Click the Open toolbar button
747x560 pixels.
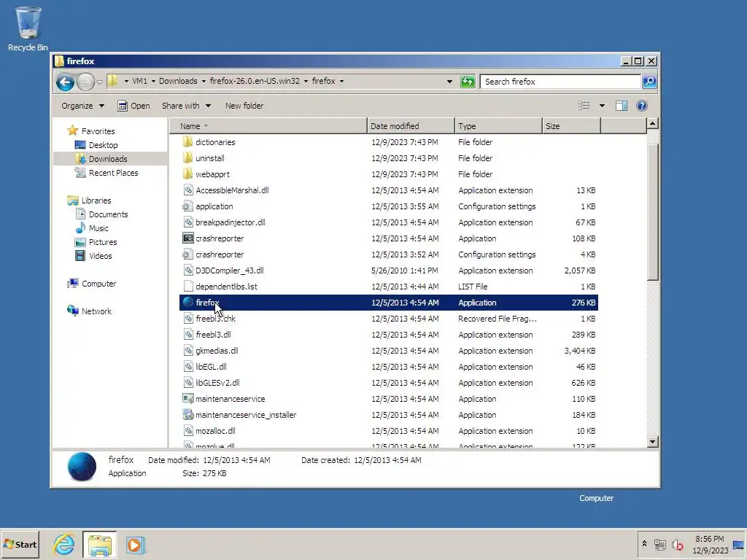(x=134, y=106)
